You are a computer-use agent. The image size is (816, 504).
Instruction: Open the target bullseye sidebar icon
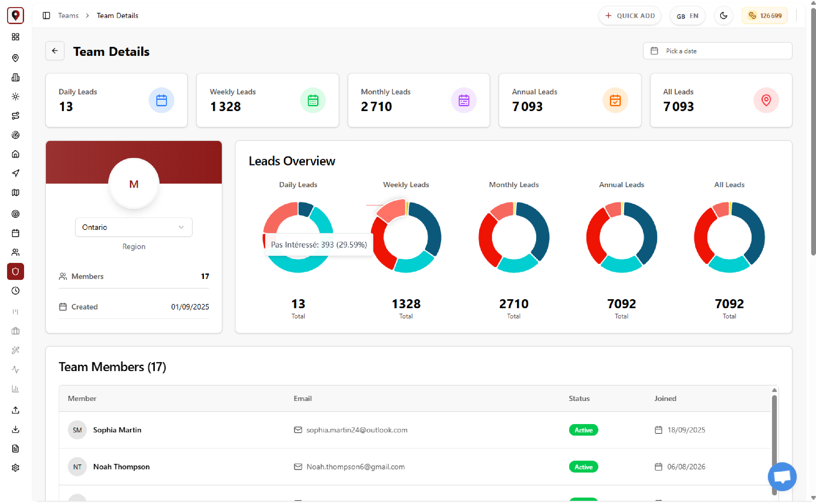[x=15, y=214]
